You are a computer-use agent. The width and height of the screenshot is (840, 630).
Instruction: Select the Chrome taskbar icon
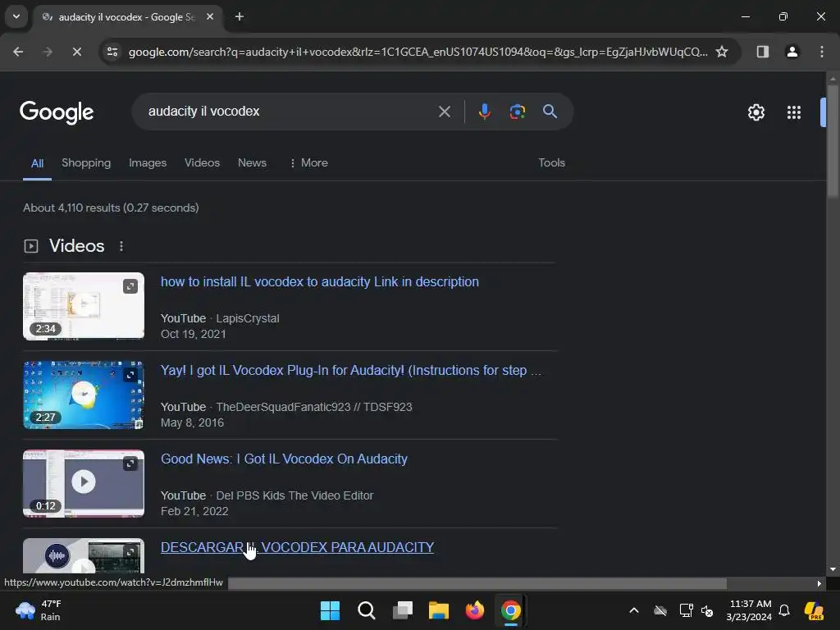click(511, 610)
